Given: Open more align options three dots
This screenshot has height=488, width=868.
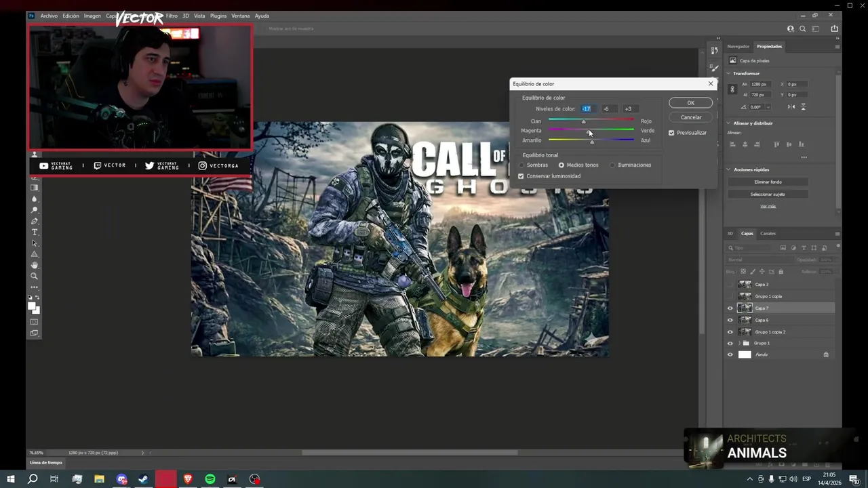Looking at the screenshot, I should pos(804,157).
